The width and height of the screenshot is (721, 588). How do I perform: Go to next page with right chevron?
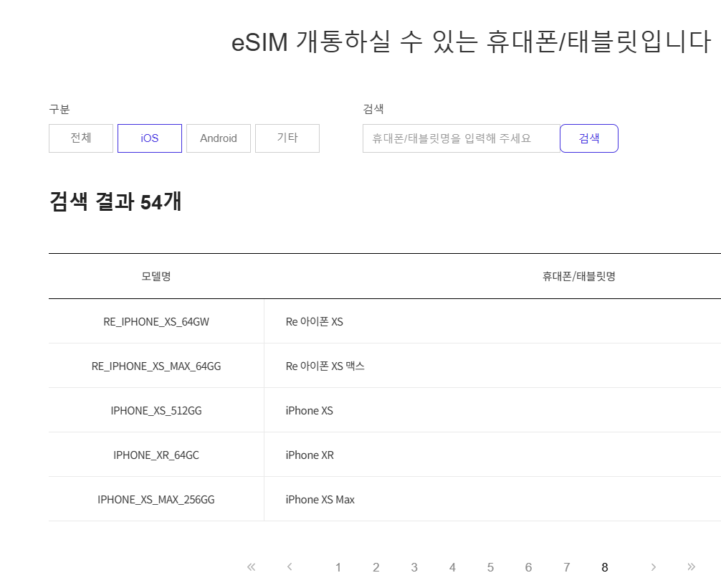click(x=653, y=566)
